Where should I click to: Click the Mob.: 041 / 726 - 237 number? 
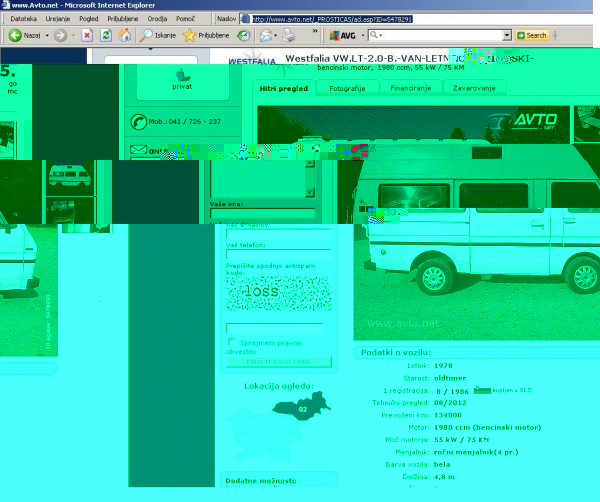[184, 122]
